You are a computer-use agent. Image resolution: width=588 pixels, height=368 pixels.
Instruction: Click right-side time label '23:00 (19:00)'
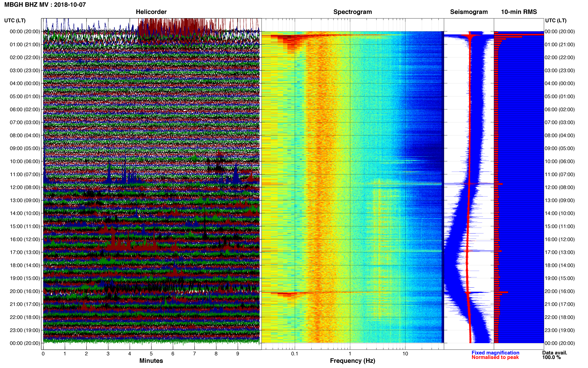click(x=560, y=330)
